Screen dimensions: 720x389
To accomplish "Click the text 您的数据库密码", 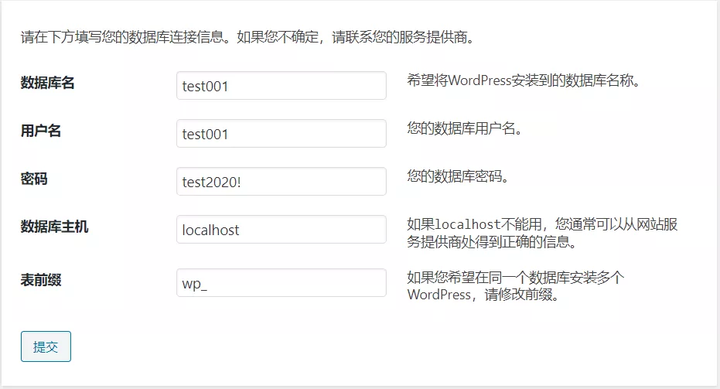I will (x=457, y=176).
